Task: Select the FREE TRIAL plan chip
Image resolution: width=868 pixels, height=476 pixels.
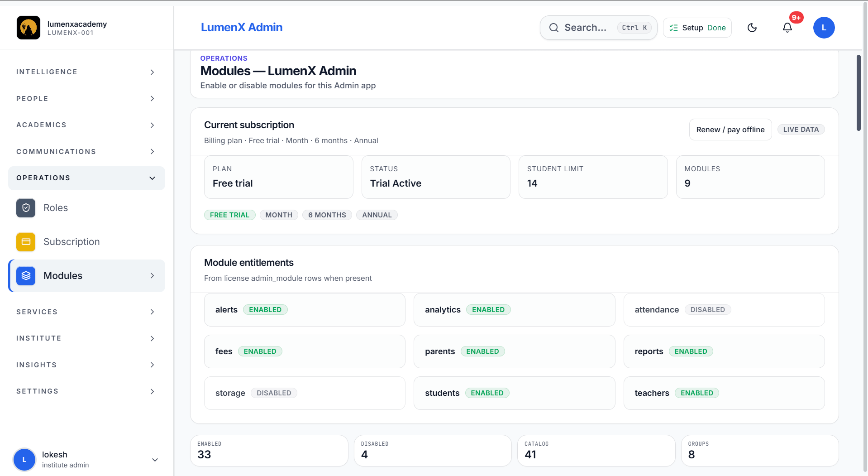Action: pyautogui.click(x=229, y=215)
